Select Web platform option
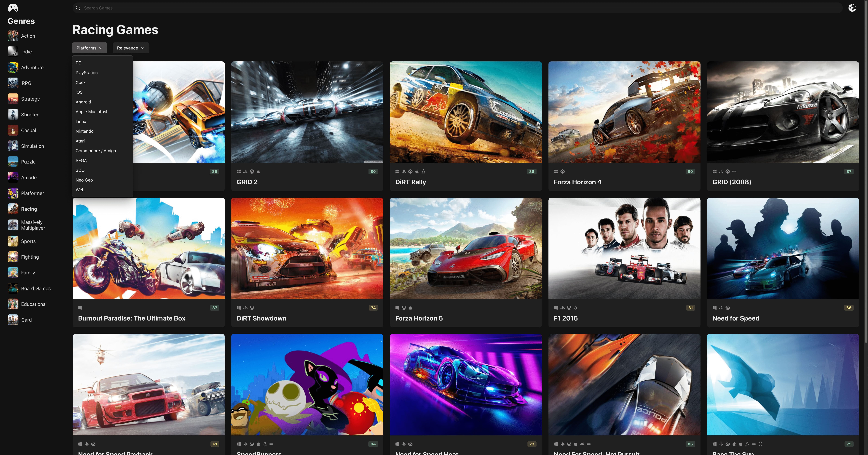 102,190
